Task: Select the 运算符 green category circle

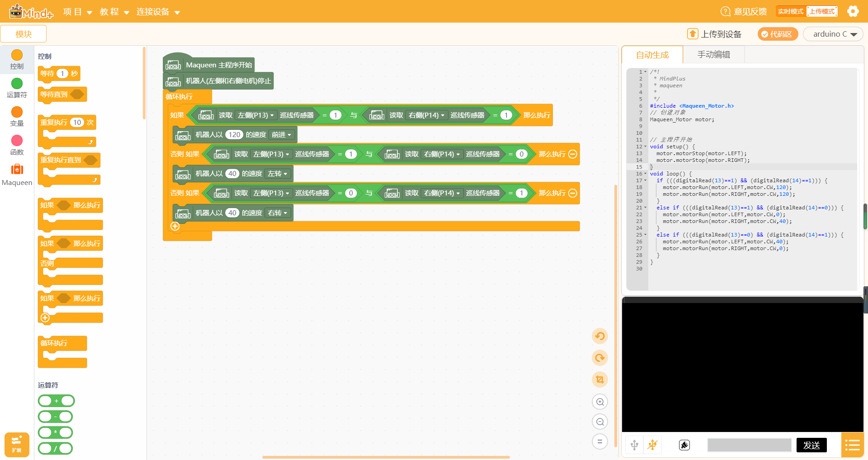Action: pos(17,84)
